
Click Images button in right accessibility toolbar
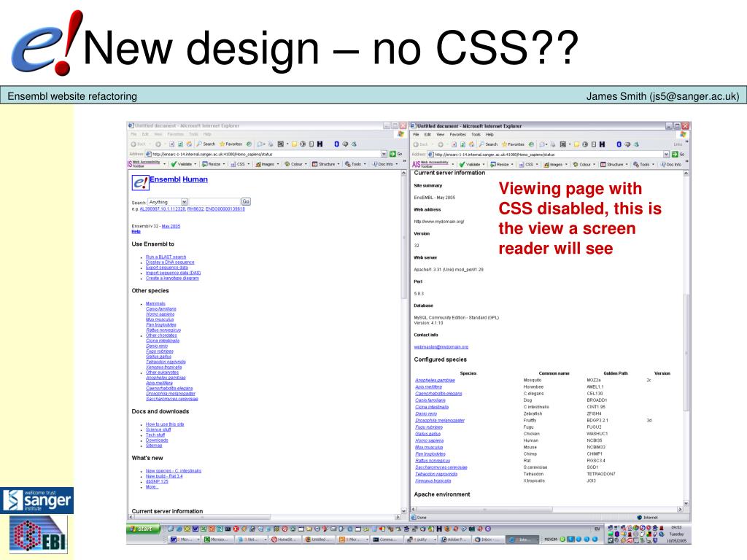point(553,164)
